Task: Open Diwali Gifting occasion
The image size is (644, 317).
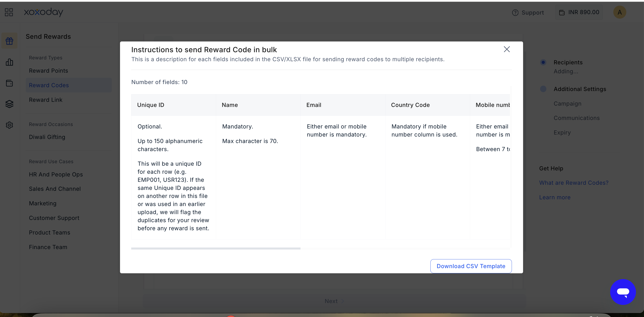Action: [x=47, y=137]
